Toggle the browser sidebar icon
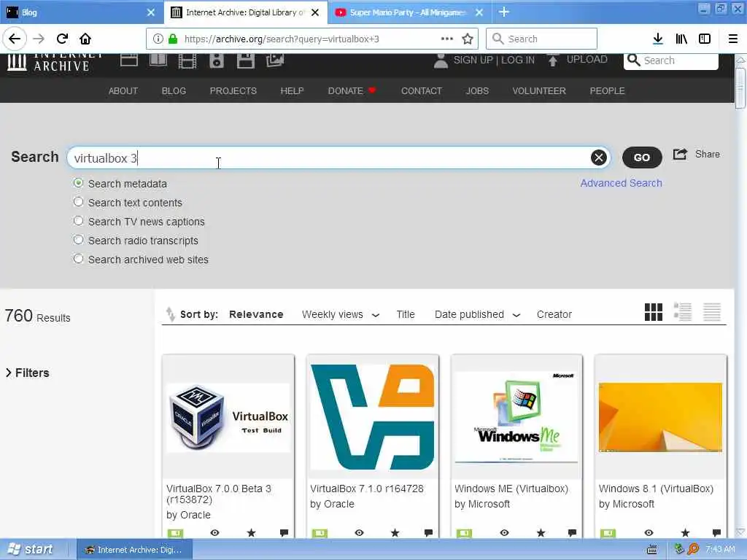Viewport: 747px width, 560px height. click(x=705, y=39)
